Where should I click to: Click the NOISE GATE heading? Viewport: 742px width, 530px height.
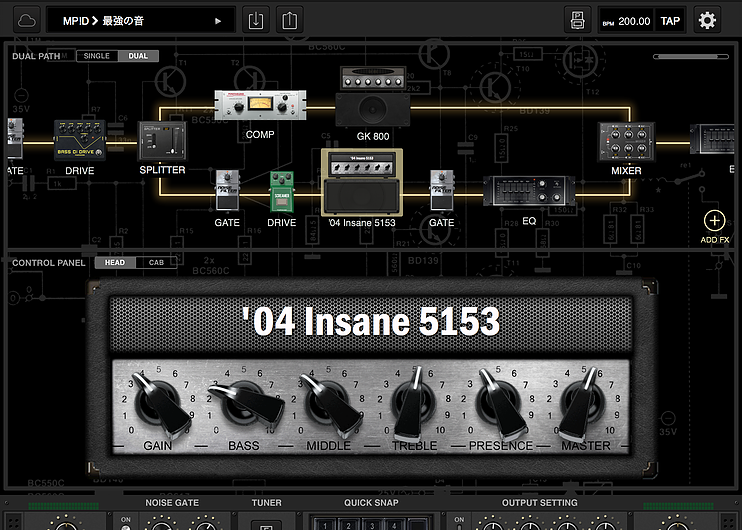[x=172, y=503]
